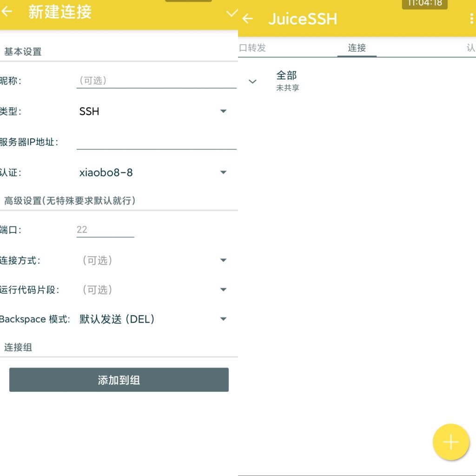Tap the 未共享 label under 全部
Viewport: 476px width, 476px height.
(x=287, y=88)
